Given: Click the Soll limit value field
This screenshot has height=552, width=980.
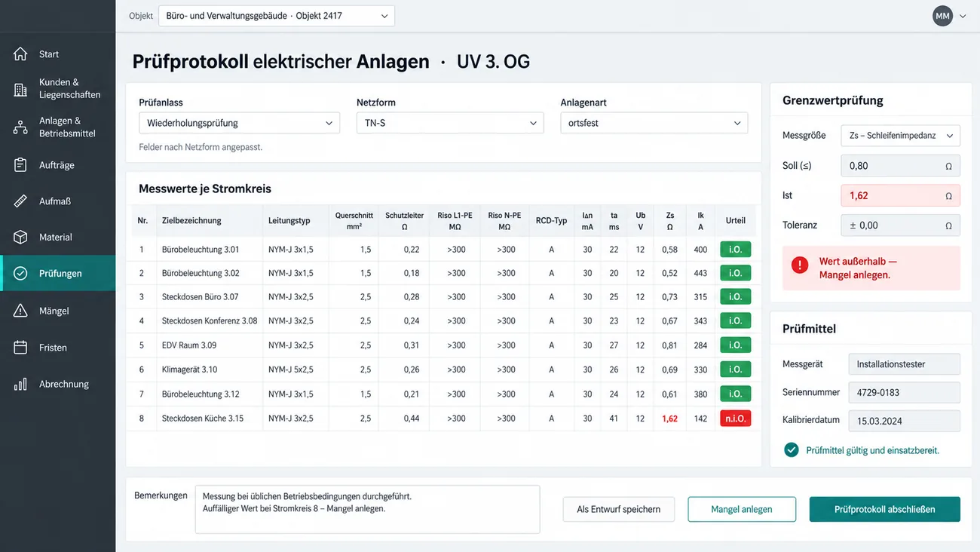Looking at the screenshot, I should (900, 166).
